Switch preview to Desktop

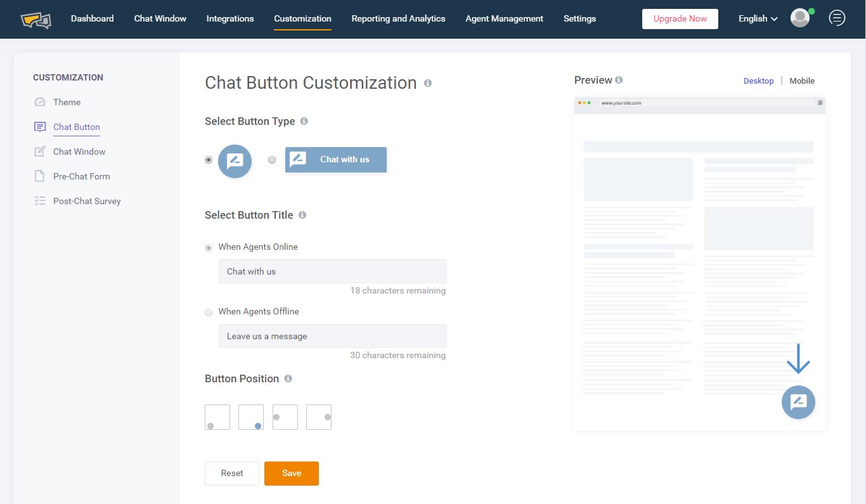(x=759, y=81)
